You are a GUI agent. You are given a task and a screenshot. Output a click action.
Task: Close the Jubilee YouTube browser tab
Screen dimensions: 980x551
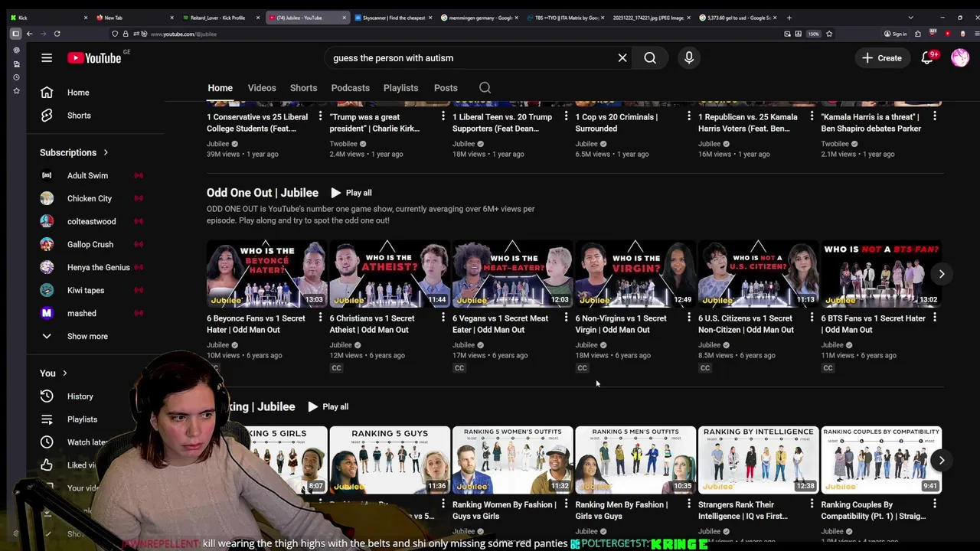344,18
